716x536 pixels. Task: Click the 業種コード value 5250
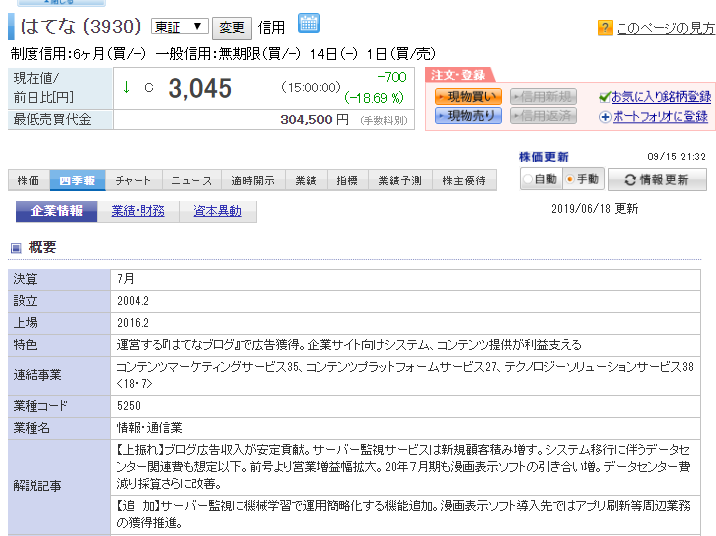point(129,406)
